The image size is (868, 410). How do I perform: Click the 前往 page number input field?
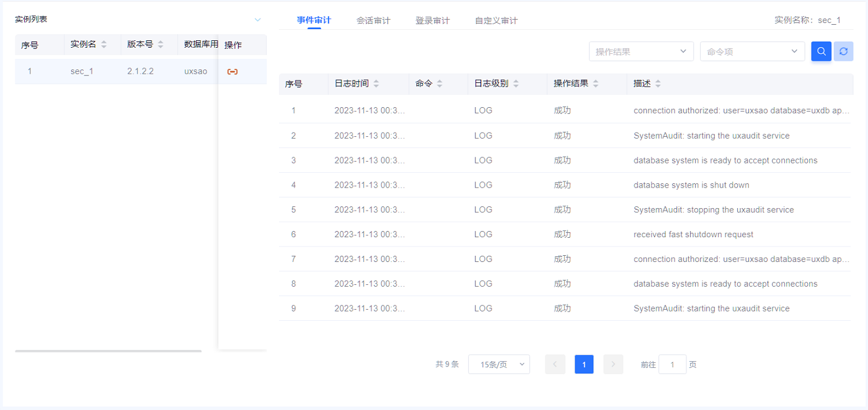click(672, 365)
